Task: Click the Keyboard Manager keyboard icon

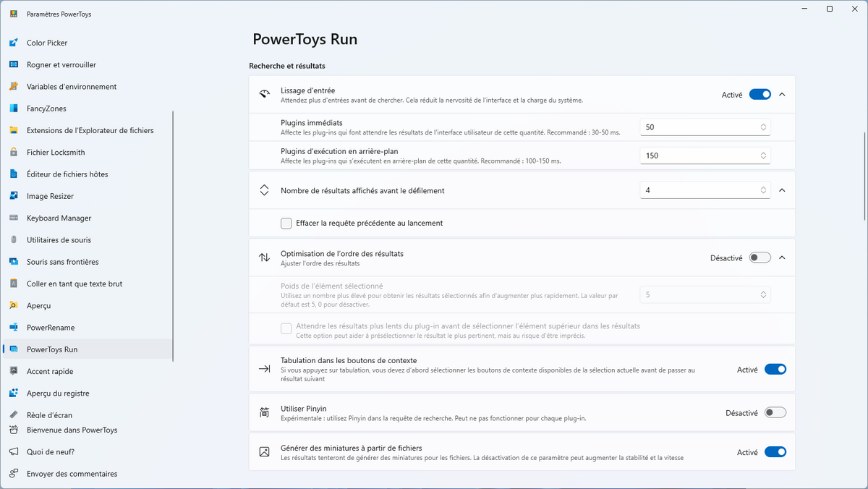Action: 13,218
